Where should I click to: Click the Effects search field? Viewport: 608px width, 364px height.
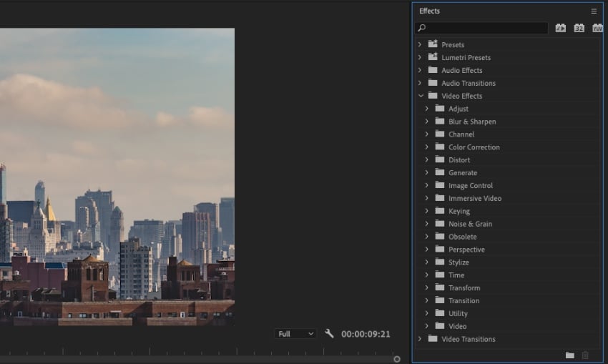point(481,28)
